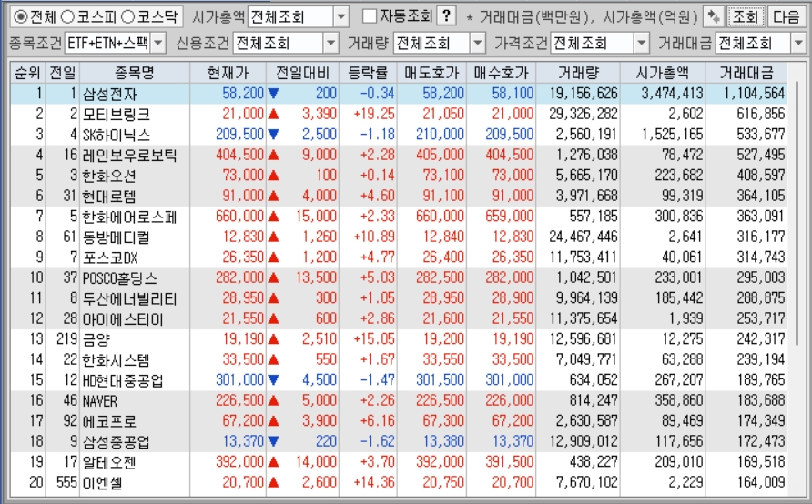Sort by 매도호가 column header

(431, 73)
